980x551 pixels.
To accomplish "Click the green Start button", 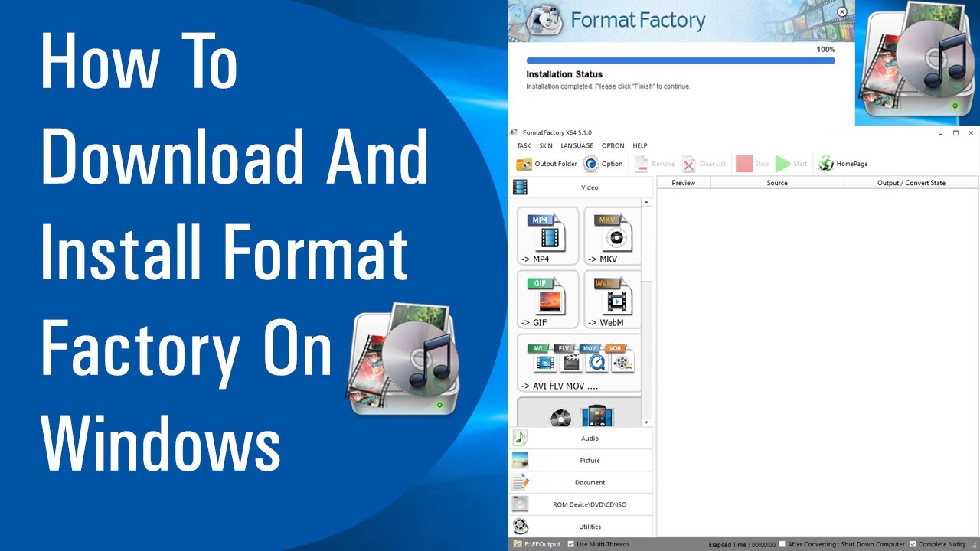I will [x=792, y=164].
